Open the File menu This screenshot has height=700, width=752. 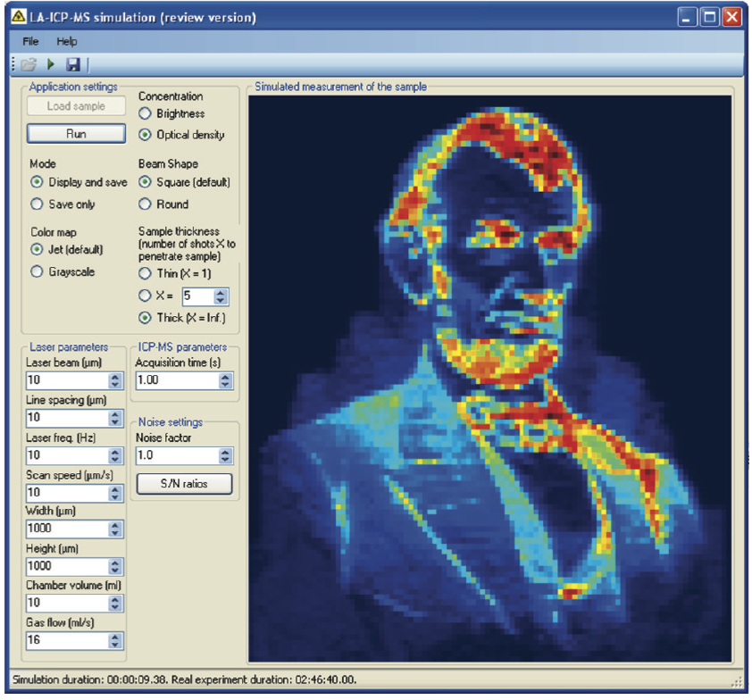pyautogui.click(x=30, y=41)
